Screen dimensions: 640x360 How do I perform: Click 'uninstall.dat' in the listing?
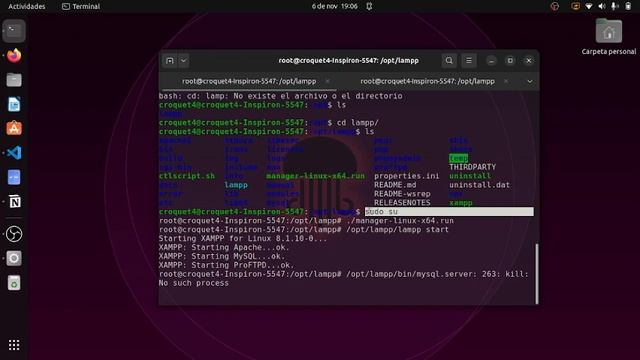tap(479, 185)
